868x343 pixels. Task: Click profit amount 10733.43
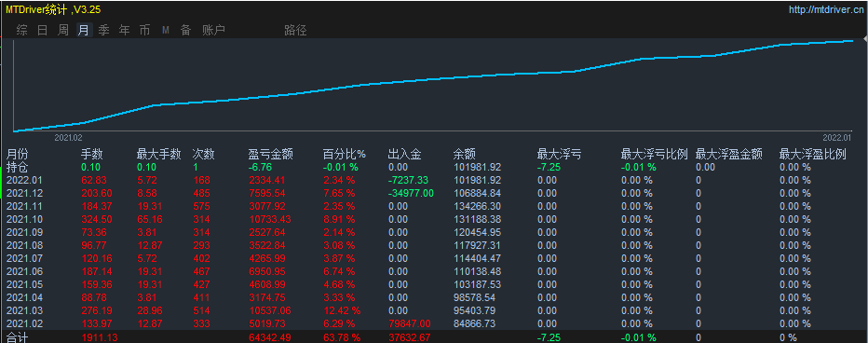[270, 219]
